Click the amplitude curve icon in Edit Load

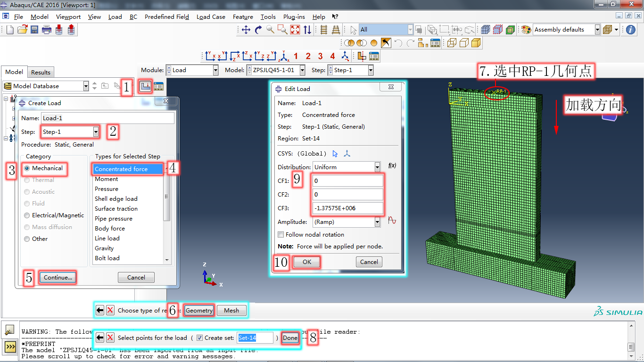392,221
